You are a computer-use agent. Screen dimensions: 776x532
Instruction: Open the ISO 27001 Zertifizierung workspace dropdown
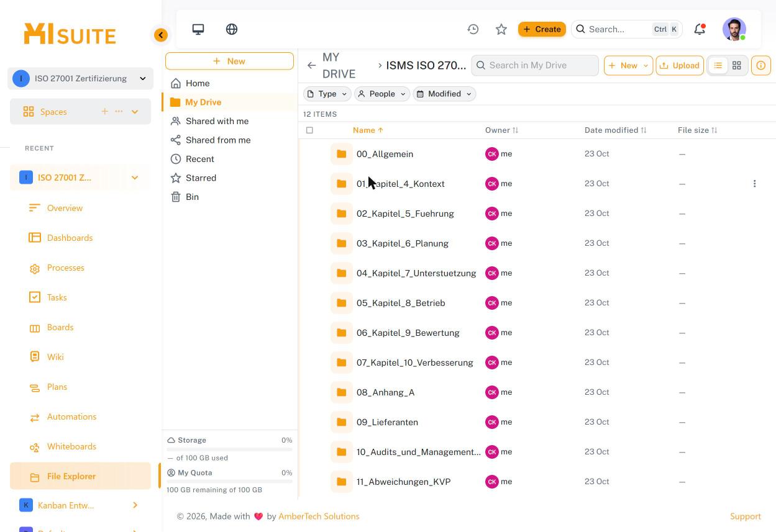point(80,78)
